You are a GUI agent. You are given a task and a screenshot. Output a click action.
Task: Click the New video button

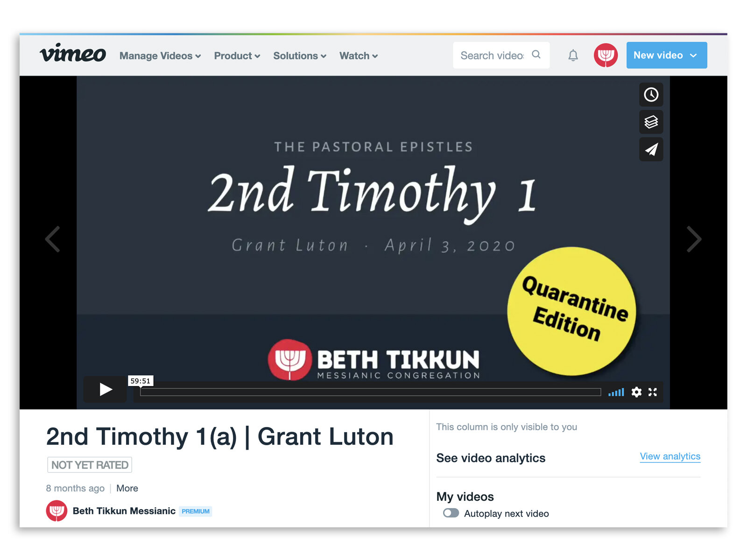[666, 55]
